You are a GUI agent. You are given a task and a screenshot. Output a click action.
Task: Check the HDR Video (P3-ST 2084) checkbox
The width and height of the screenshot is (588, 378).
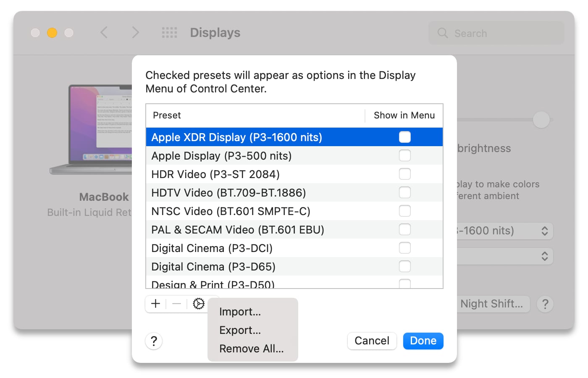click(404, 173)
